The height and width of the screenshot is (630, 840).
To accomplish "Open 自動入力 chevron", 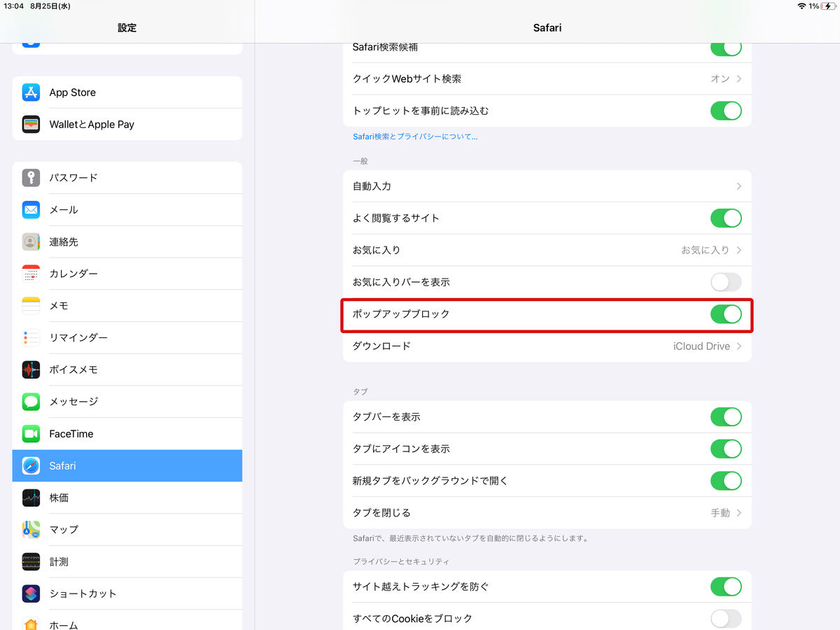I will point(739,186).
